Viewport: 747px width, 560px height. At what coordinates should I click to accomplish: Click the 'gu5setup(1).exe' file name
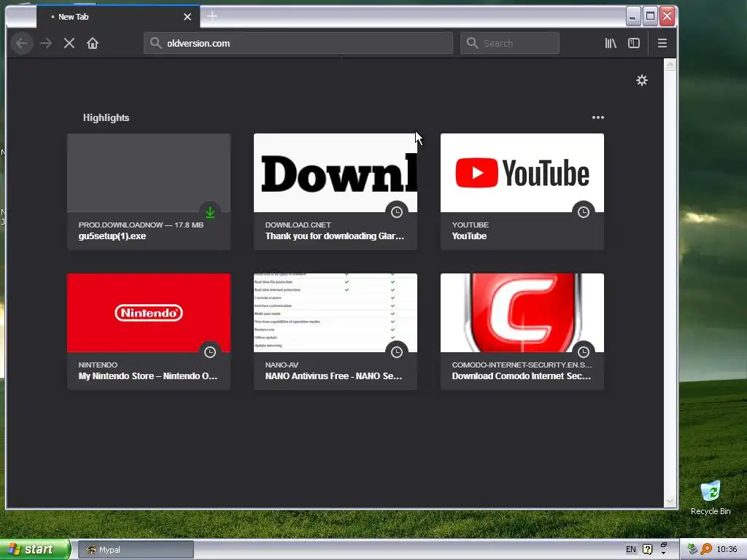coord(112,236)
